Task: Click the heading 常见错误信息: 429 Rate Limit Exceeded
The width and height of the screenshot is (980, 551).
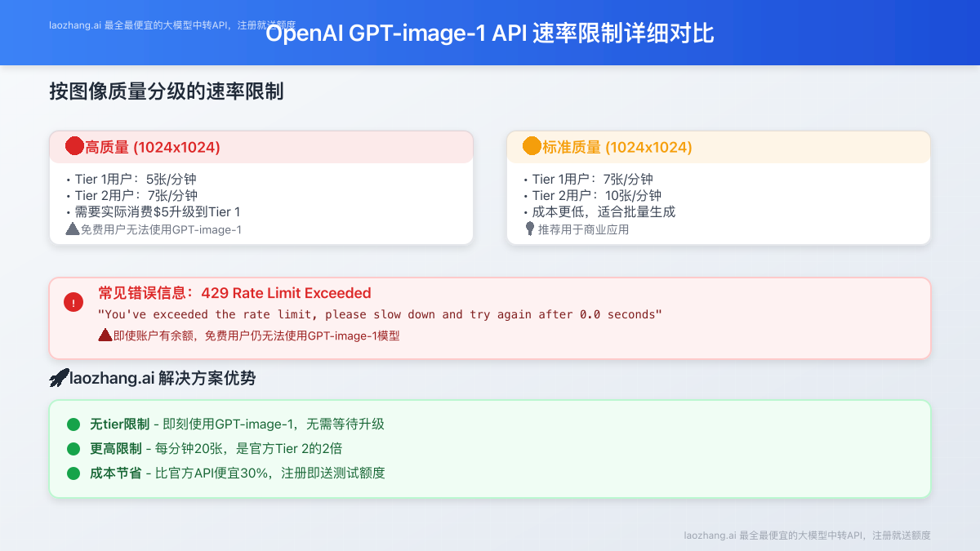Action: pyautogui.click(x=234, y=293)
